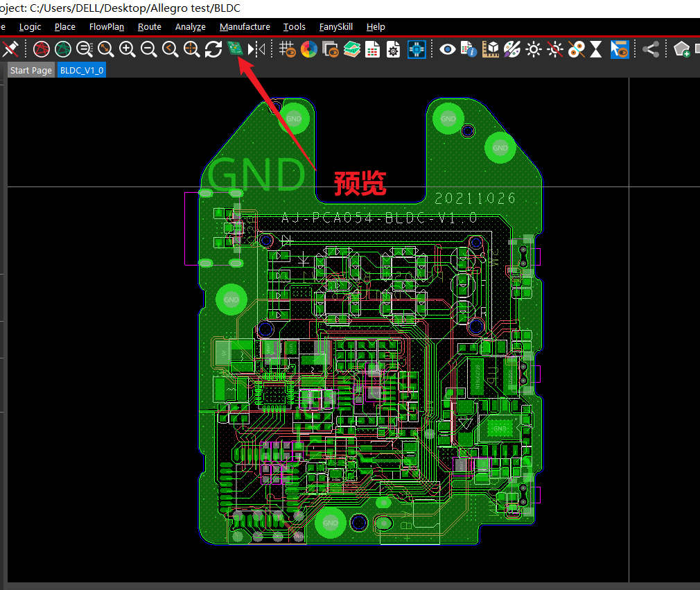Switch to the Start Page tab
Viewport: 700px width, 590px height.
click(x=30, y=71)
